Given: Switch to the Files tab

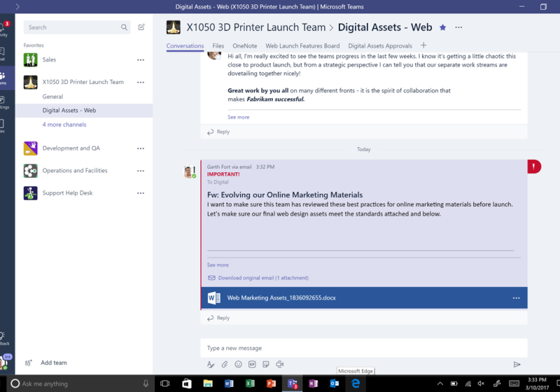Looking at the screenshot, I should click(218, 46).
